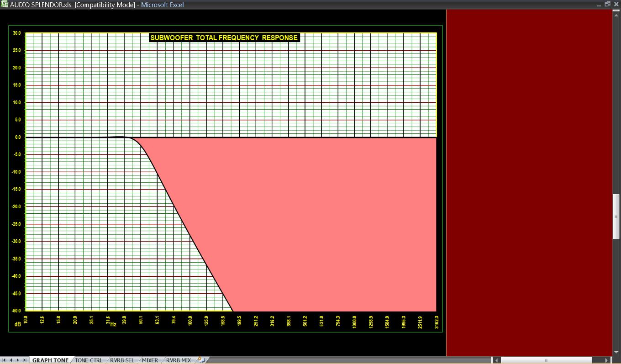Click the next sheet navigation arrow
Viewport: 621px width, 364px height.
click(18, 360)
